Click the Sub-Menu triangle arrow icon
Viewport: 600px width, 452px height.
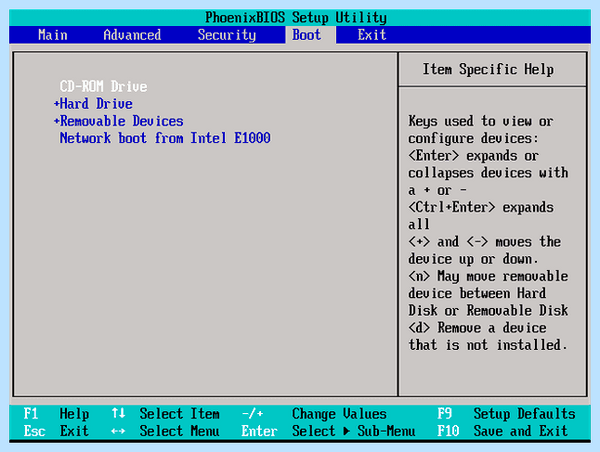346,431
